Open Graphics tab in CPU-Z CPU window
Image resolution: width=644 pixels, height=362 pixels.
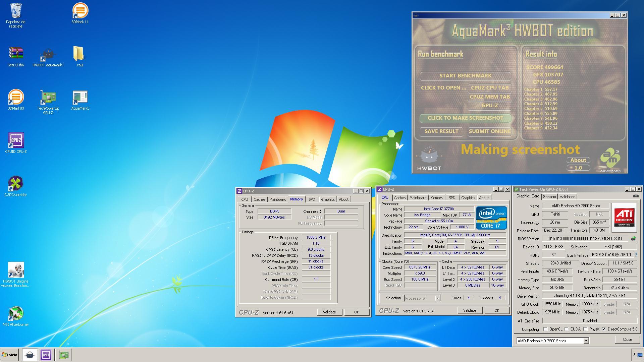(x=468, y=198)
